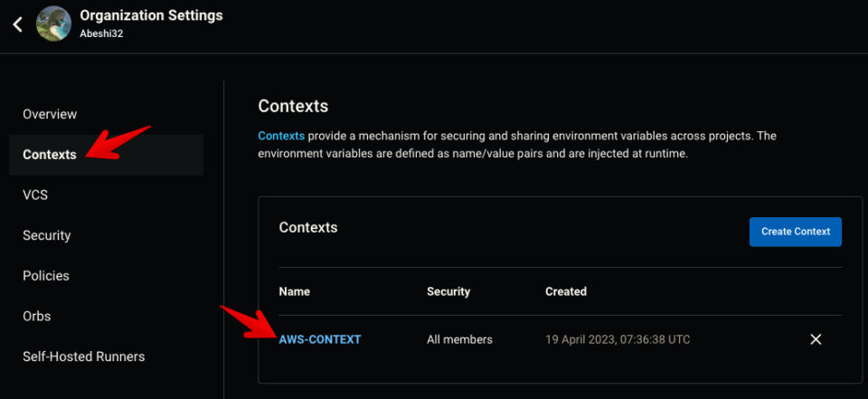Click the Created column header
Screen dimensions: 868x399
(566, 291)
